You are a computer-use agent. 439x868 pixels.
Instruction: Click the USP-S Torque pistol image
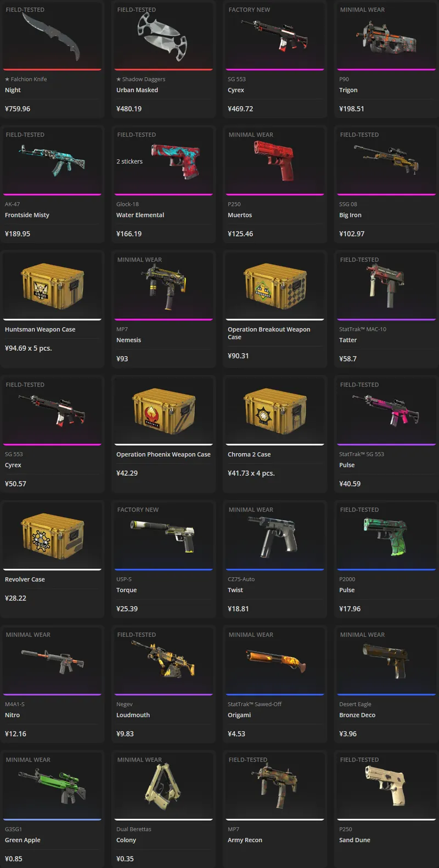(162, 536)
